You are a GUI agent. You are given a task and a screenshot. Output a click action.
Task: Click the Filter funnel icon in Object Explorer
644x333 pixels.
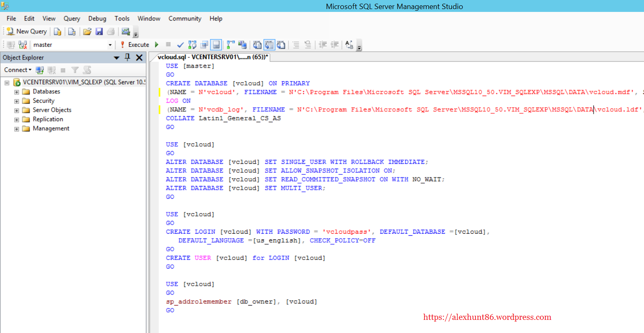(x=75, y=70)
